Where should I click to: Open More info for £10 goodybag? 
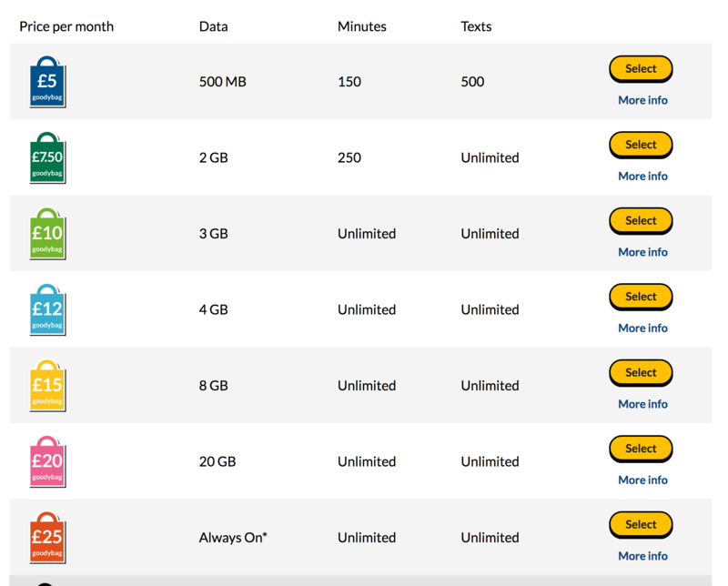coord(642,252)
